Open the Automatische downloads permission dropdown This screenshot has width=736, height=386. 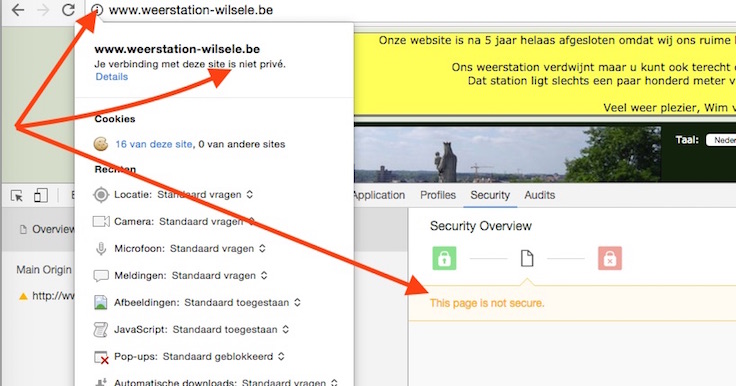pos(290,382)
